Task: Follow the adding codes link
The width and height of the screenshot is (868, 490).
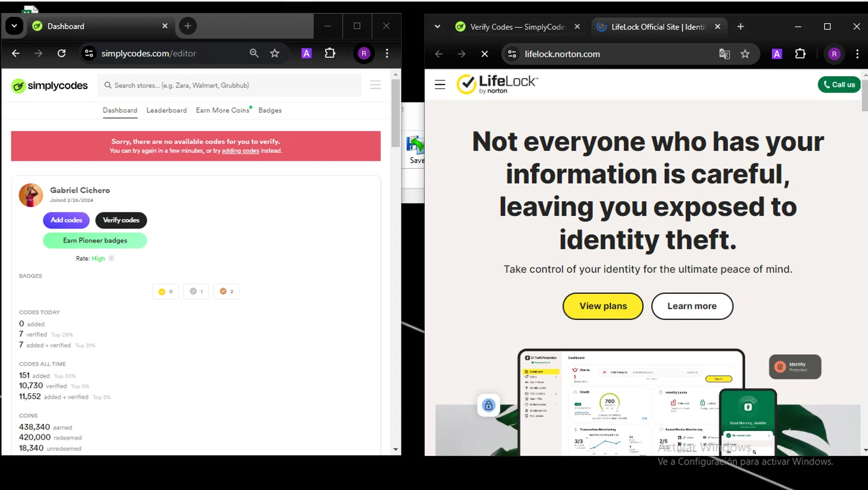Action: coord(240,151)
